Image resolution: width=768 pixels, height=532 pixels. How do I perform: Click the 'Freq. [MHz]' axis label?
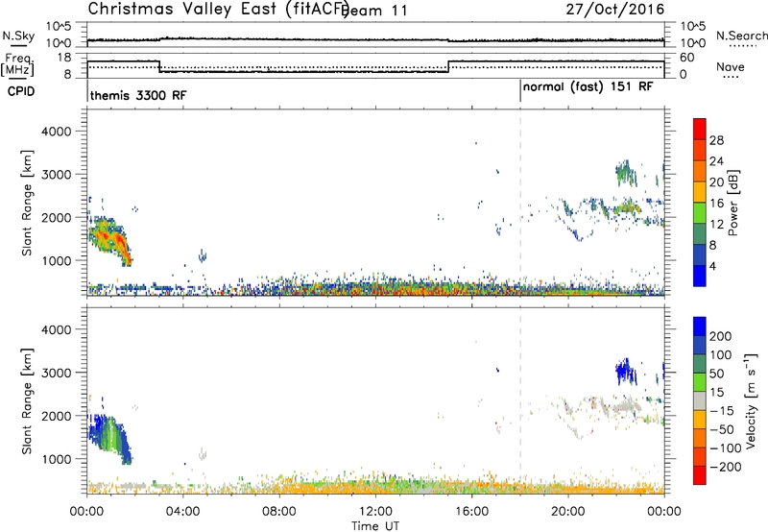click(17, 64)
